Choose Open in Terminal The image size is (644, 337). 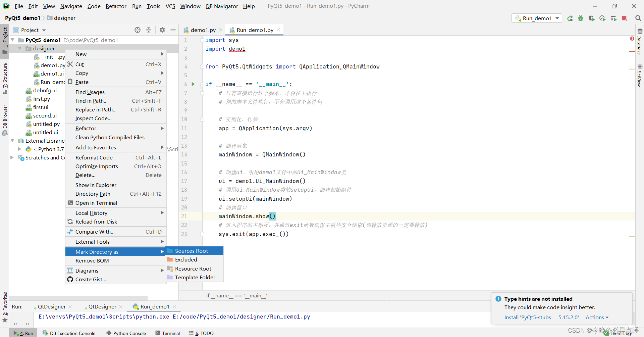116,203
